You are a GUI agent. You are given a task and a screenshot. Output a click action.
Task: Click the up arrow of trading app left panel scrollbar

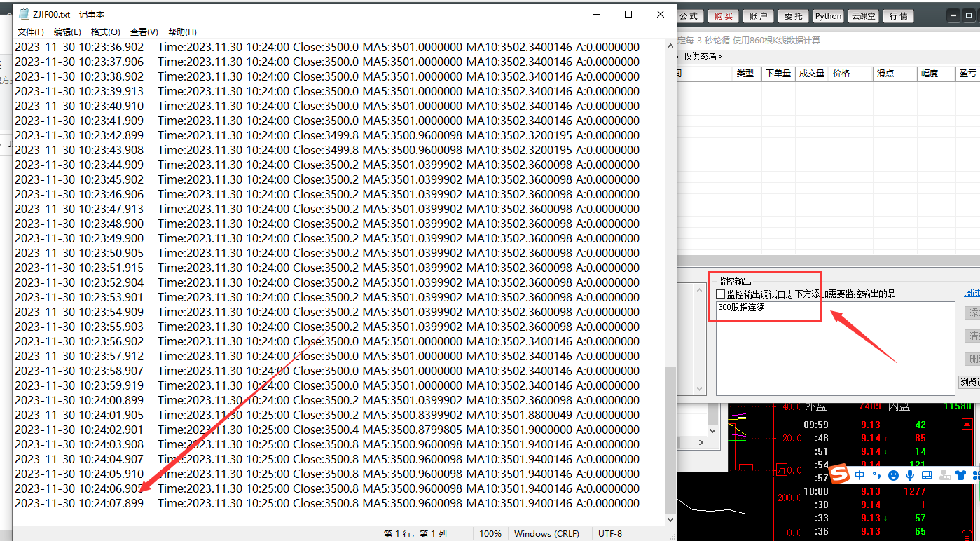[x=699, y=289]
